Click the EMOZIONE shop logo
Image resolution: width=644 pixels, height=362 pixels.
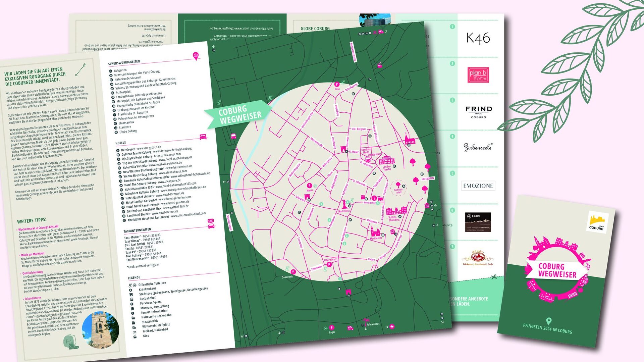(478, 186)
